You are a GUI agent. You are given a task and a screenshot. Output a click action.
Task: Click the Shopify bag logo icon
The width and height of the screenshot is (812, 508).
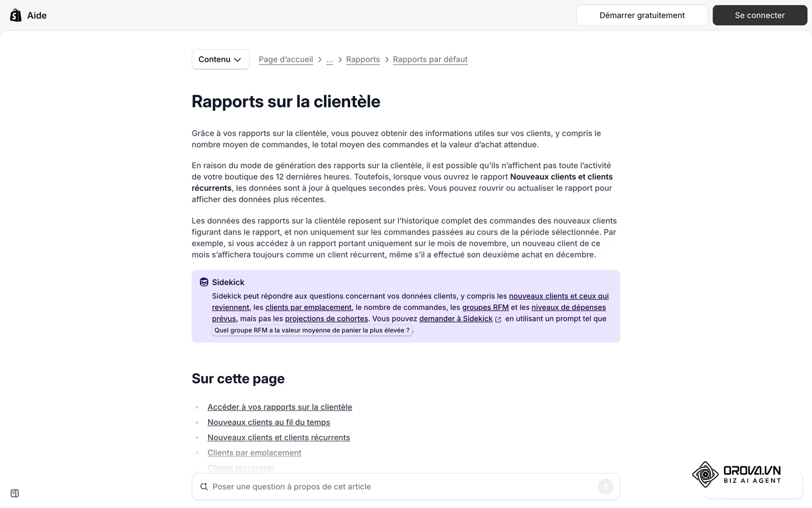(16, 15)
